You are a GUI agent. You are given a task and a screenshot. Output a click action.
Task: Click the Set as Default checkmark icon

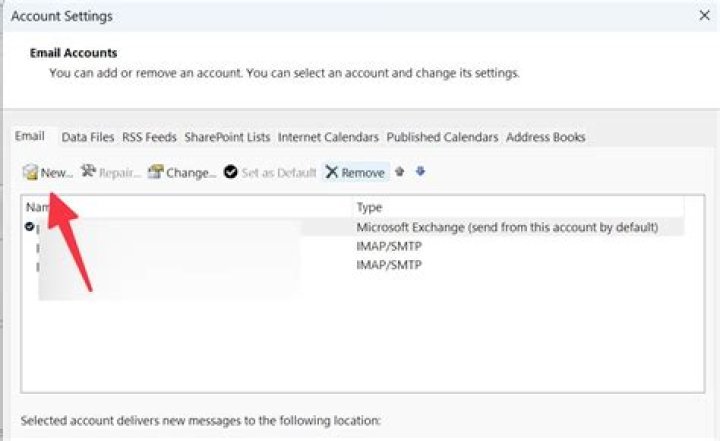tap(231, 172)
